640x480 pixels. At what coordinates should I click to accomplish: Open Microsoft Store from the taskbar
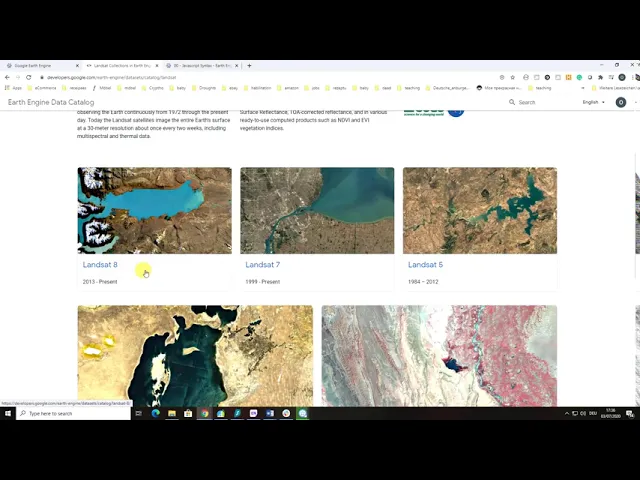(x=188, y=413)
